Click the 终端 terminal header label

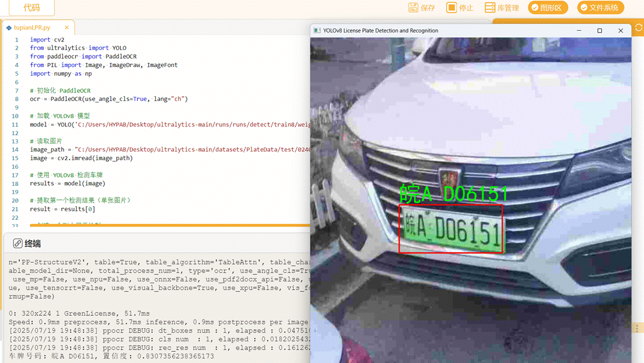(33, 244)
